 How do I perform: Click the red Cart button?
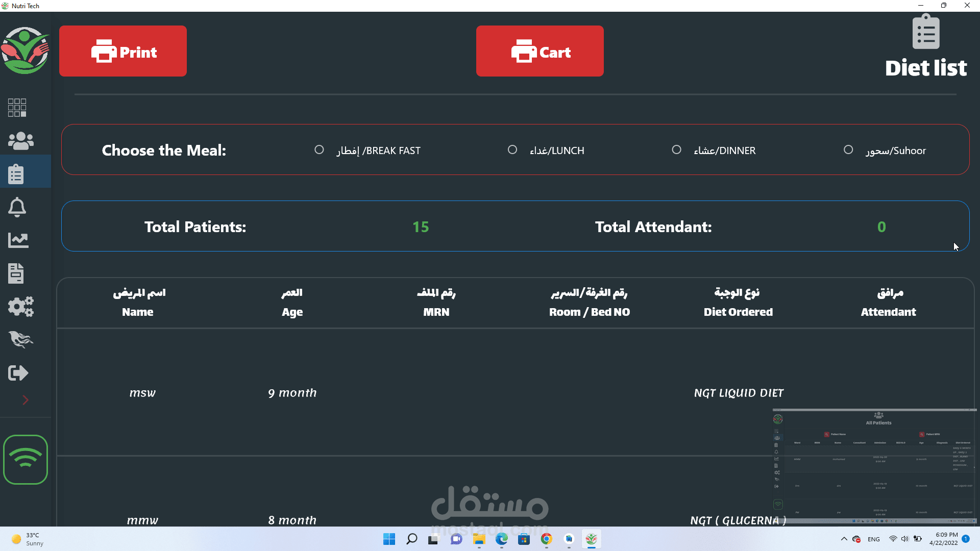click(x=540, y=51)
